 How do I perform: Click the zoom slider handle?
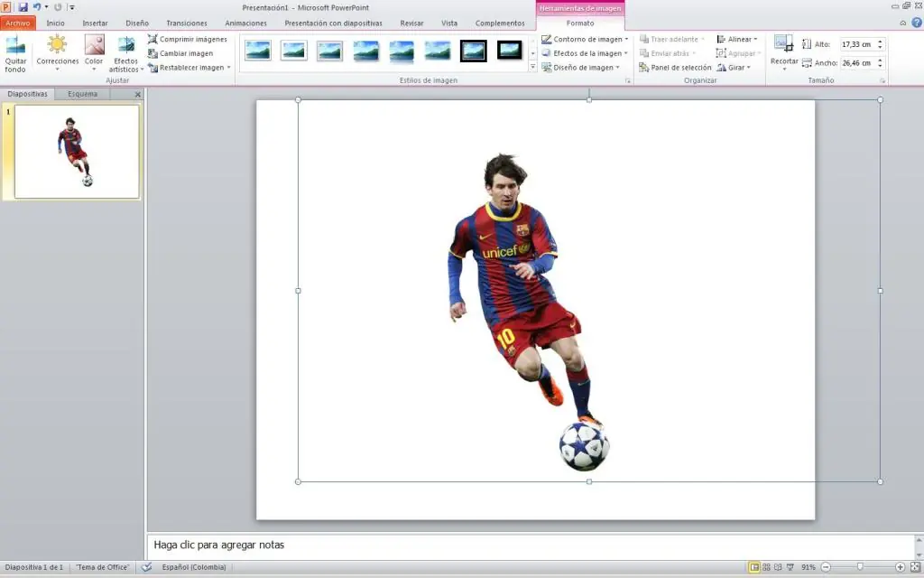pos(860,567)
